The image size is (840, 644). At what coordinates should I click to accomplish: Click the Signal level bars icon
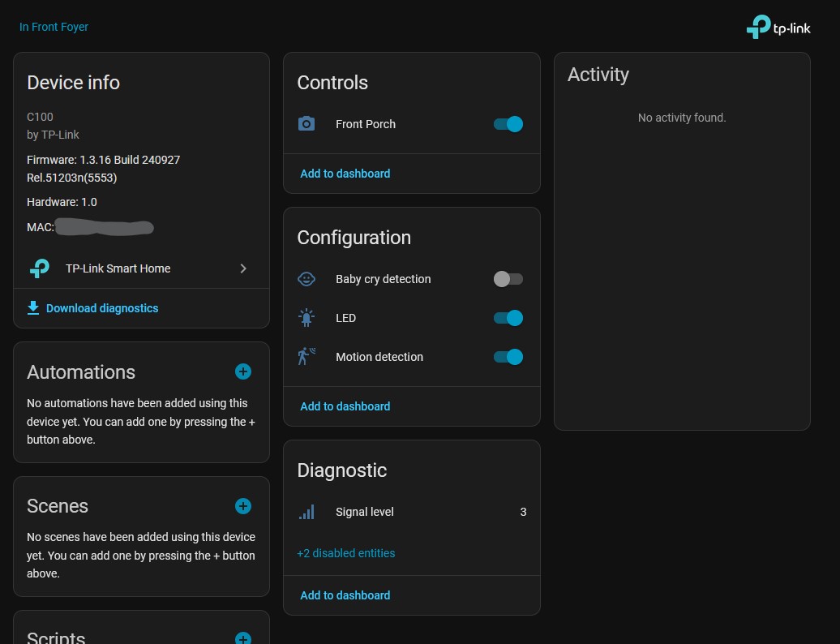[x=306, y=512]
